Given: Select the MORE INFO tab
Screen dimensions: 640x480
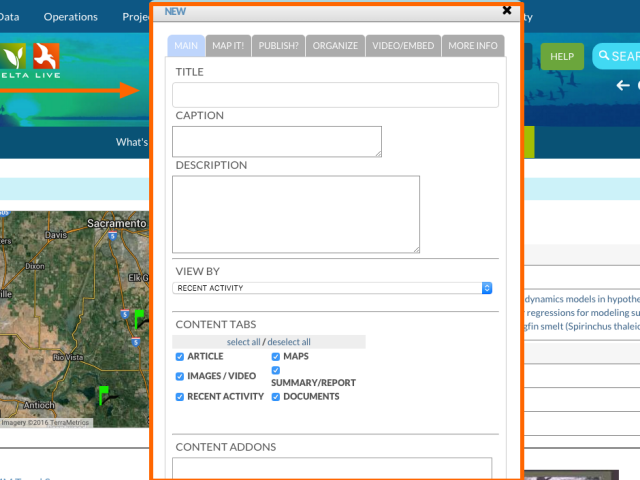Looking at the screenshot, I should [473, 46].
